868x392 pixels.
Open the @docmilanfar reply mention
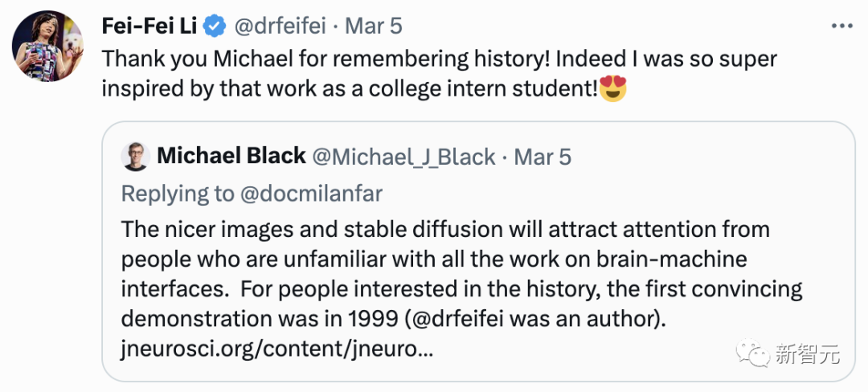pyautogui.click(x=309, y=194)
